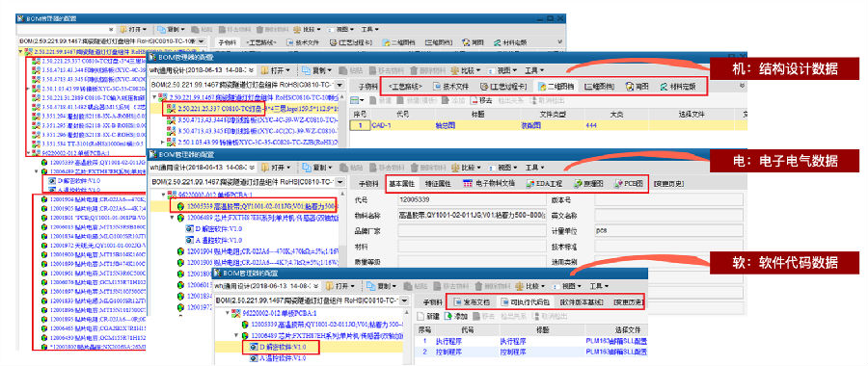Switch to the 二维图档 tab
868x366 pixels.
click(x=556, y=87)
